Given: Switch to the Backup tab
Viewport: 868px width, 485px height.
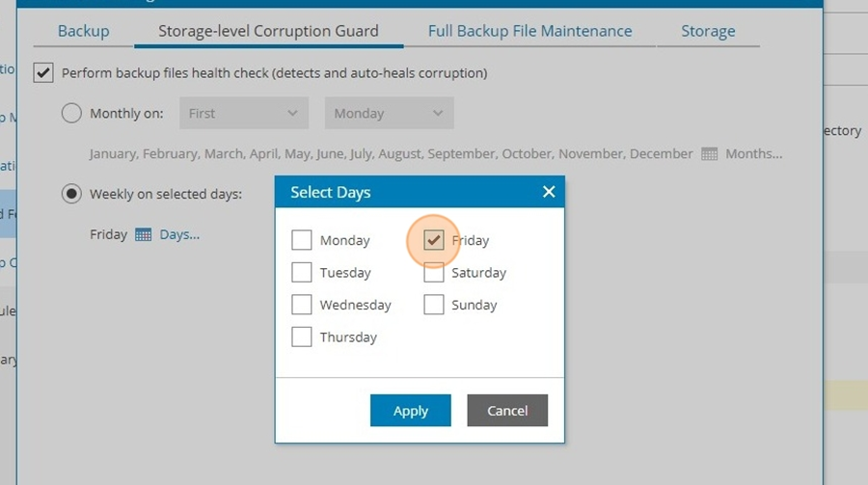Looking at the screenshot, I should (84, 31).
